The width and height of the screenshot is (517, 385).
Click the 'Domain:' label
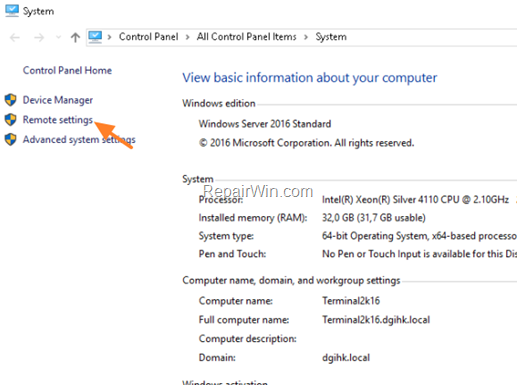[x=217, y=358]
